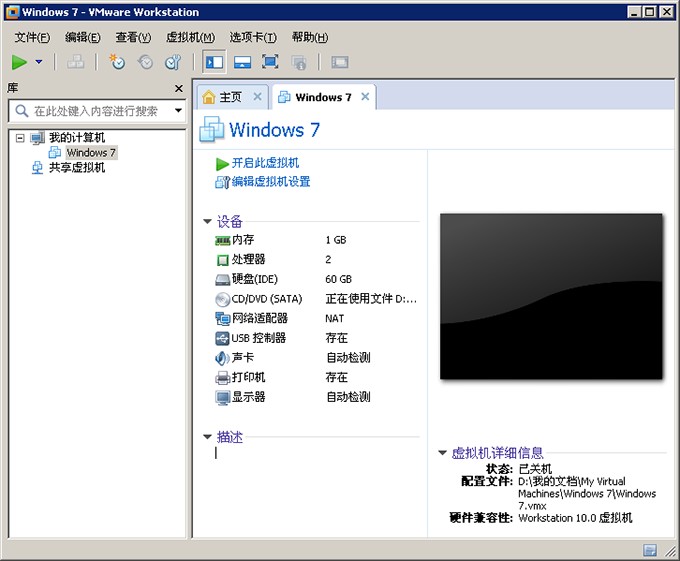Click the Unity mode toolbar icon
The image size is (680, 561).
coord(298,62)
